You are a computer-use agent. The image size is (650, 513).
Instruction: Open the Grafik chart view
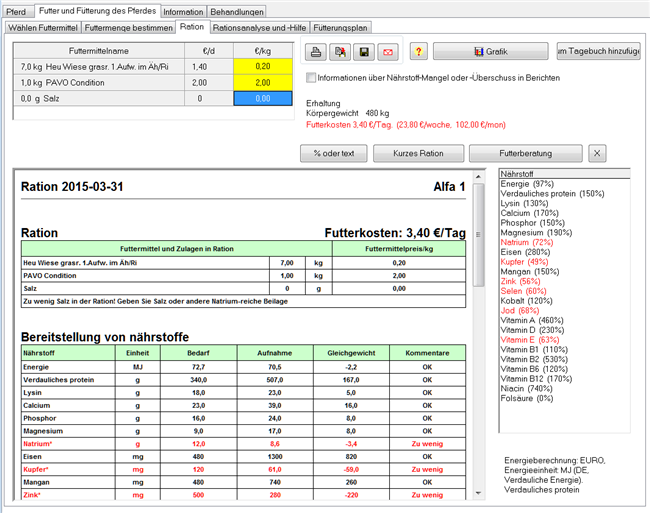click(x=491, y=51)
